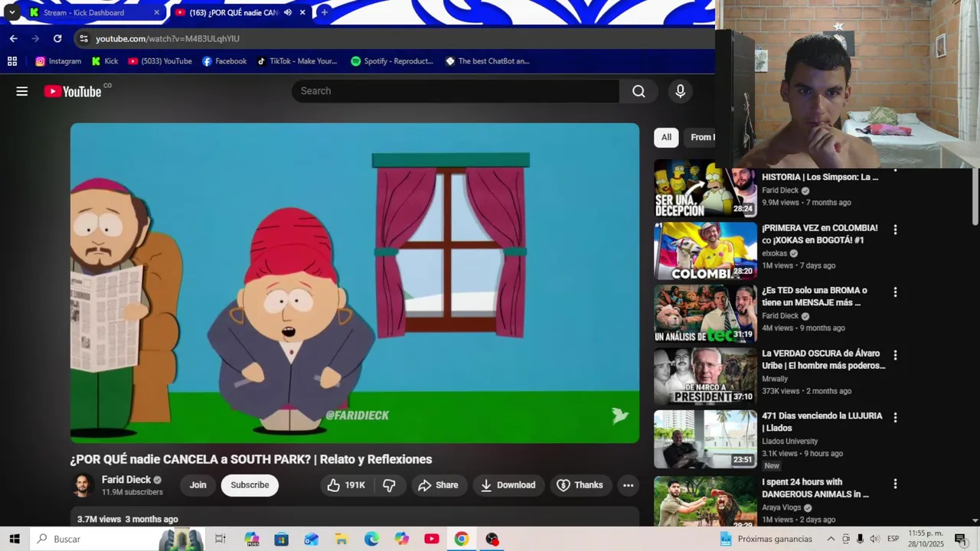
Task: Open the Instagram bookmark
Action: pos(58,61)
